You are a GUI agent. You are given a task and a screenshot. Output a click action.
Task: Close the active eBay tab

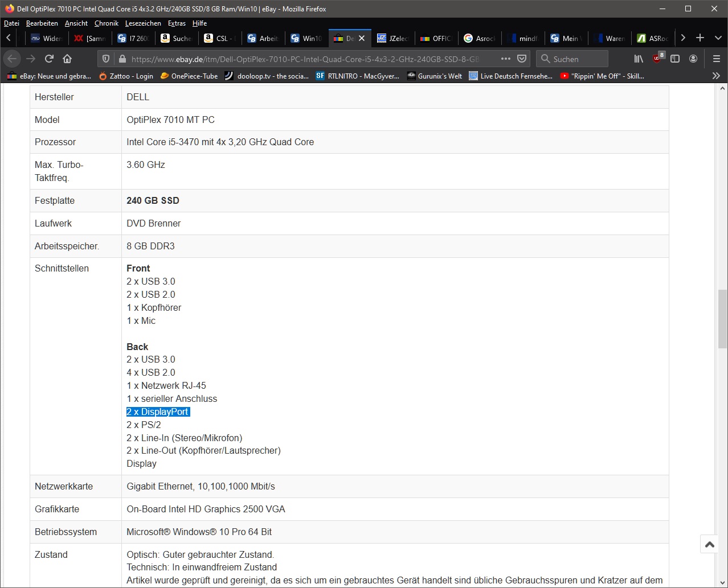click(362, 39)
